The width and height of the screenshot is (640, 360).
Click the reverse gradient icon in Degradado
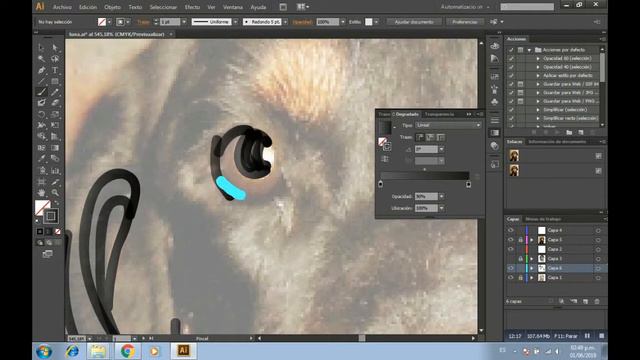tap(385, 159)
